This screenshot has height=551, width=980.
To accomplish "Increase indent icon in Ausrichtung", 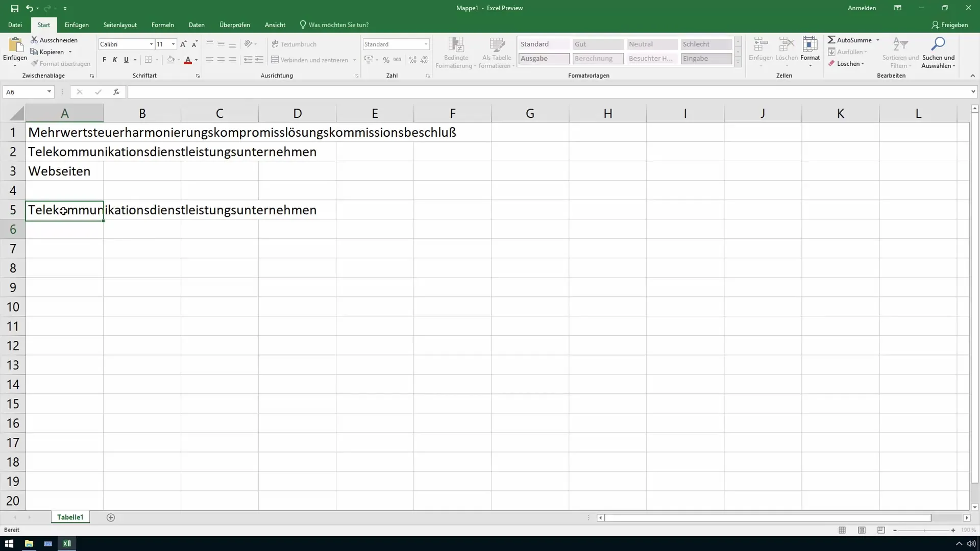I will click(x=259, y=60).
